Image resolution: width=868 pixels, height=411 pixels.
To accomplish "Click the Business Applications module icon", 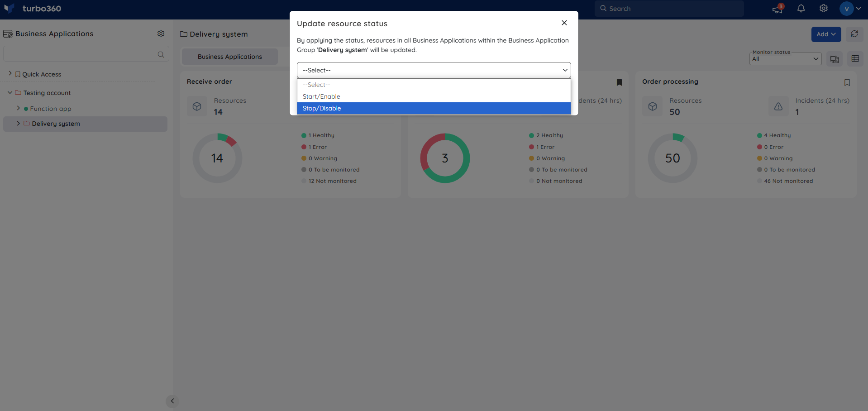I will point(8,34).
